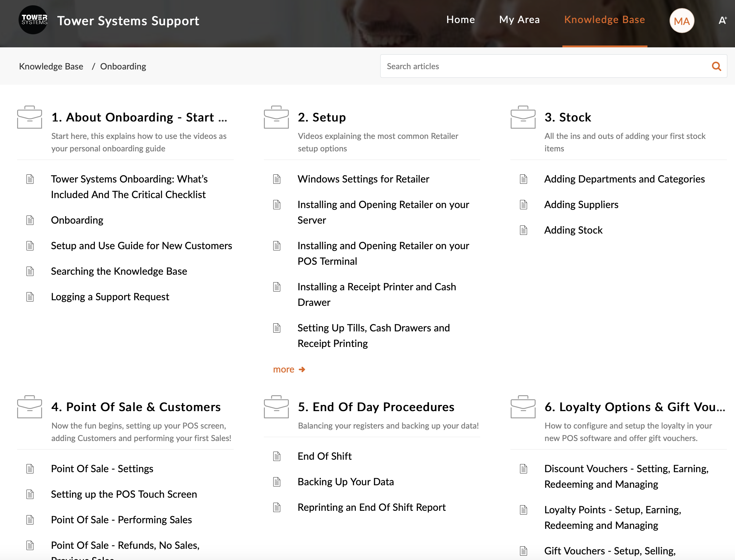Open Searching the Knowledge Base article

[x=119, y=271]
